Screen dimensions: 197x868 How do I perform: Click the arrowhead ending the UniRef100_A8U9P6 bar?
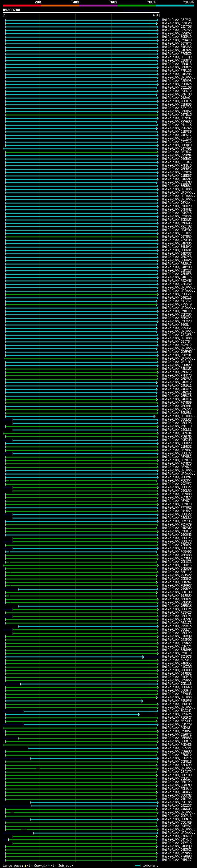pos(142,701)
